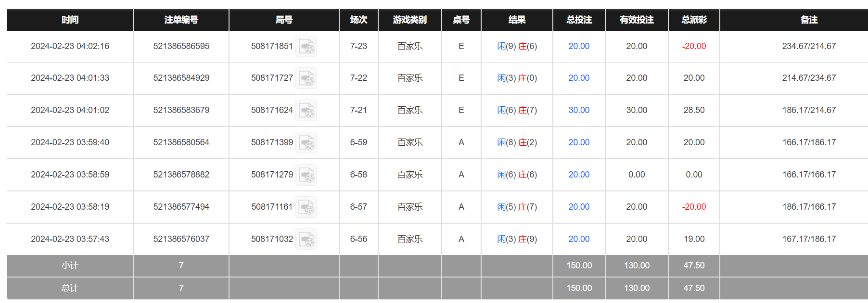Open video replay icon for round 508171032
868x303 pixels.
(x=306, y=240)
